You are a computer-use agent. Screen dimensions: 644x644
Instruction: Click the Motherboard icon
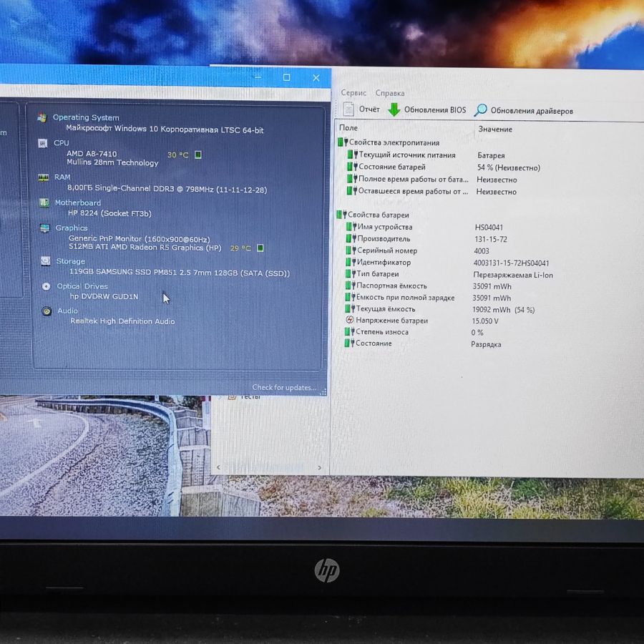[x=44, y=203]
